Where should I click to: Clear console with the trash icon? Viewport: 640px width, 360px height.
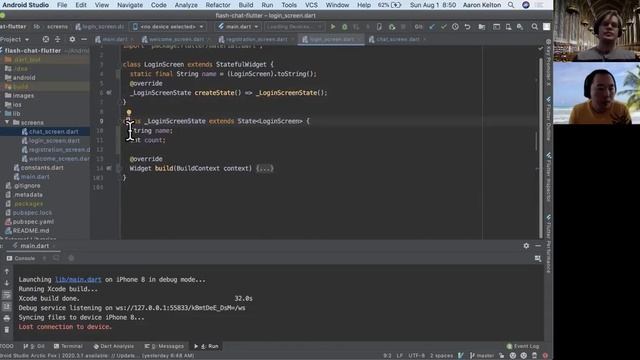[x=7, y=329]
